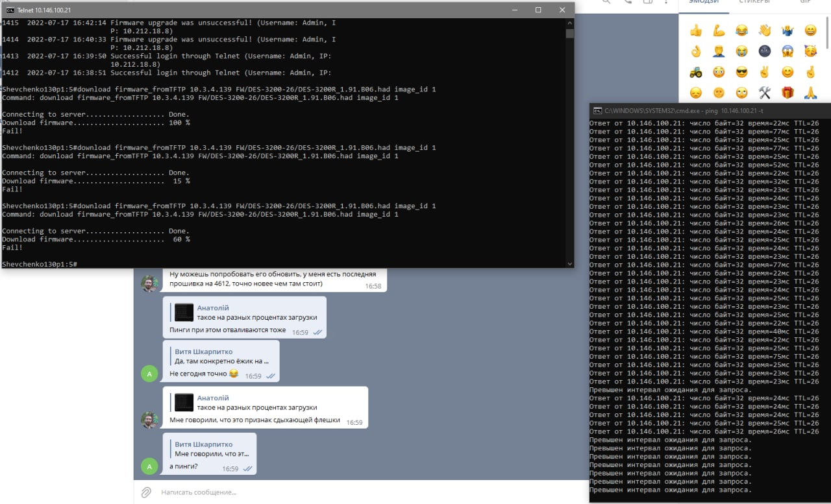Insert the flexed bicep emoji
831x504 pixels.
point(719,30)
